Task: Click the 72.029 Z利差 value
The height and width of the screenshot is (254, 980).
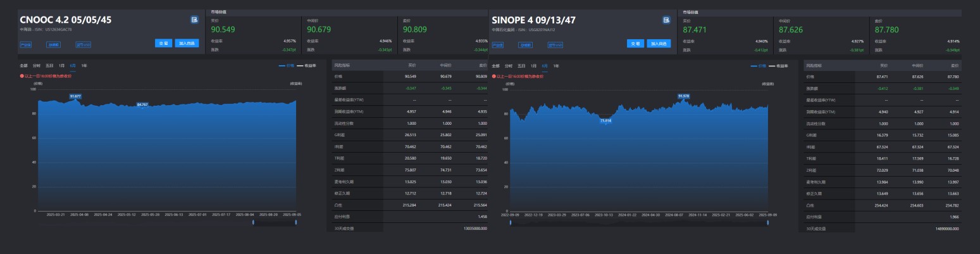Action: pos(882,170)
